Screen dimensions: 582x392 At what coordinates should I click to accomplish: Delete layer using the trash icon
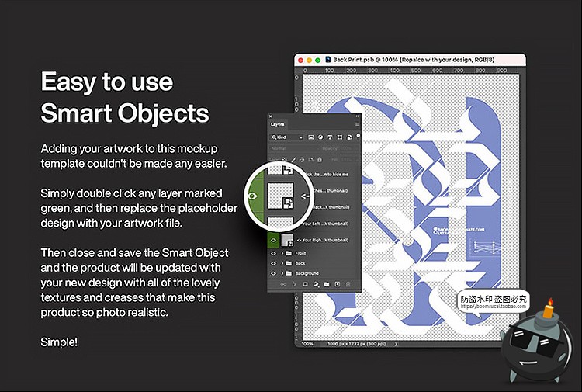coord(347,284)
